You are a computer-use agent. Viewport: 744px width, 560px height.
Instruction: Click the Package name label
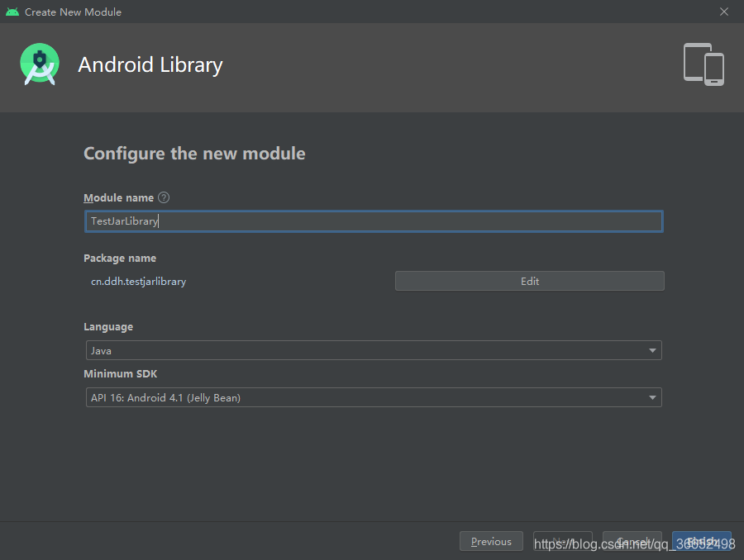(x=120, y=259)
